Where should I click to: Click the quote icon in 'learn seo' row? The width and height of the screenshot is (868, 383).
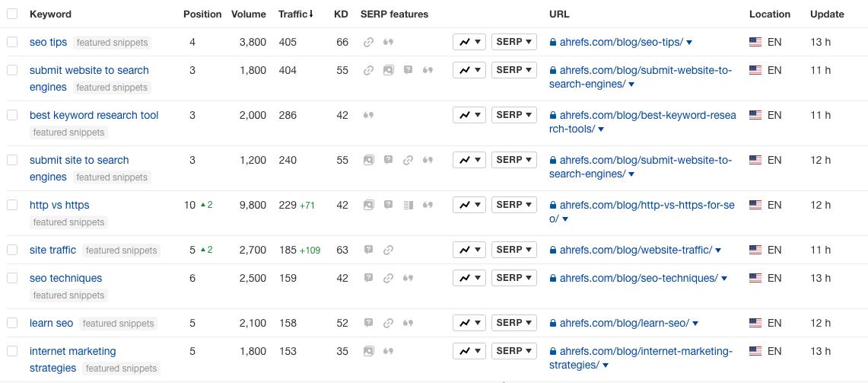coord(408,323)
